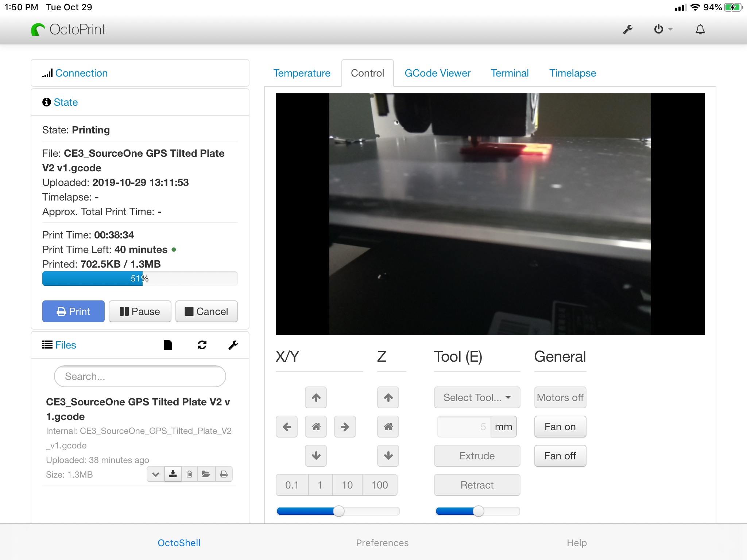Select the Extrude tool button

pyautogui.click(x=477, y=456)
